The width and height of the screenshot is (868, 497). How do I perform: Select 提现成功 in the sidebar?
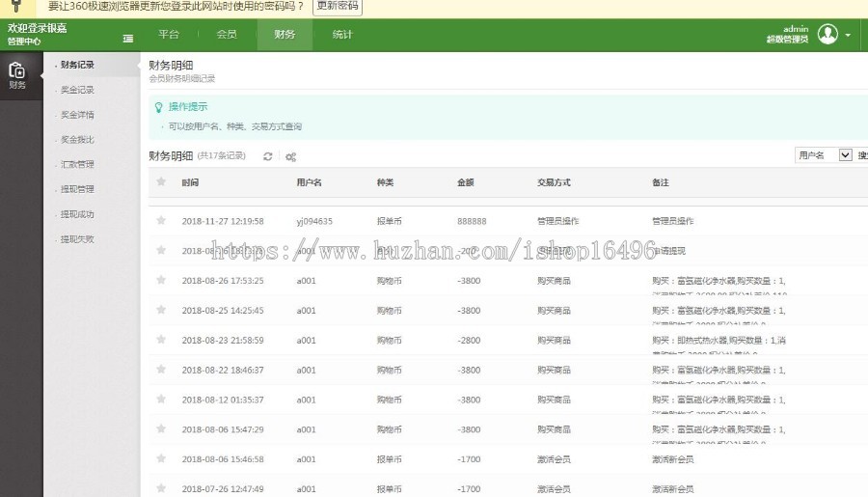pos(77,214)
